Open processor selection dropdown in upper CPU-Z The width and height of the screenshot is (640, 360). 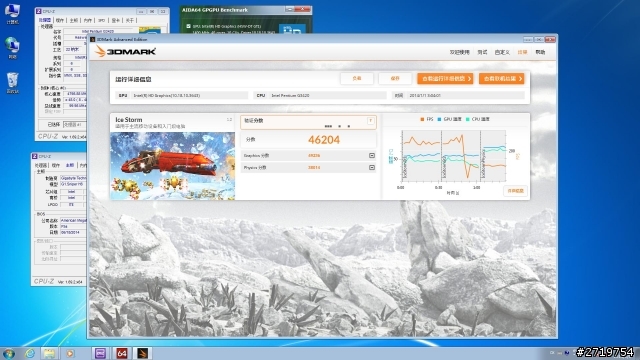[75, 124]
